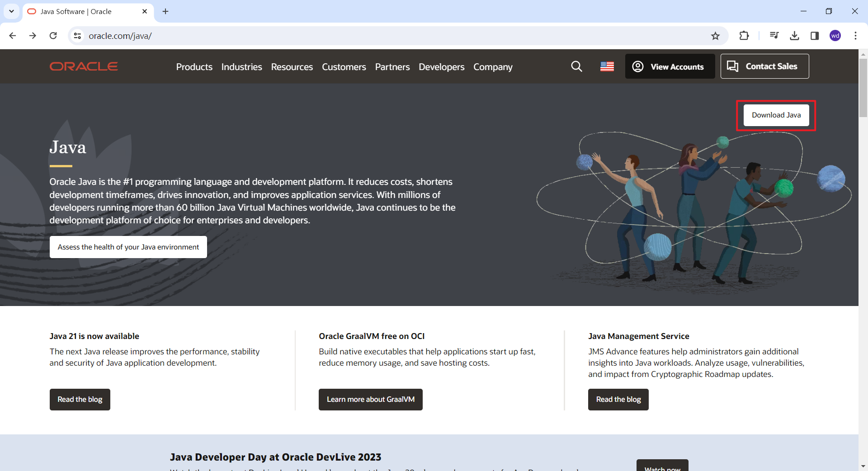This screenshot has width=868, height=471.
Task: Bookmark this page with the star icon
Action: click(715, 36)
